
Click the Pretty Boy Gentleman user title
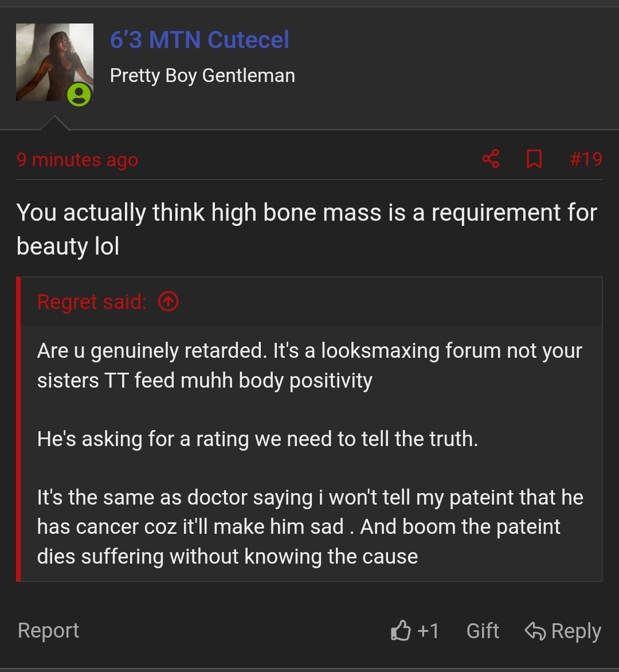[x=202, y=76]
